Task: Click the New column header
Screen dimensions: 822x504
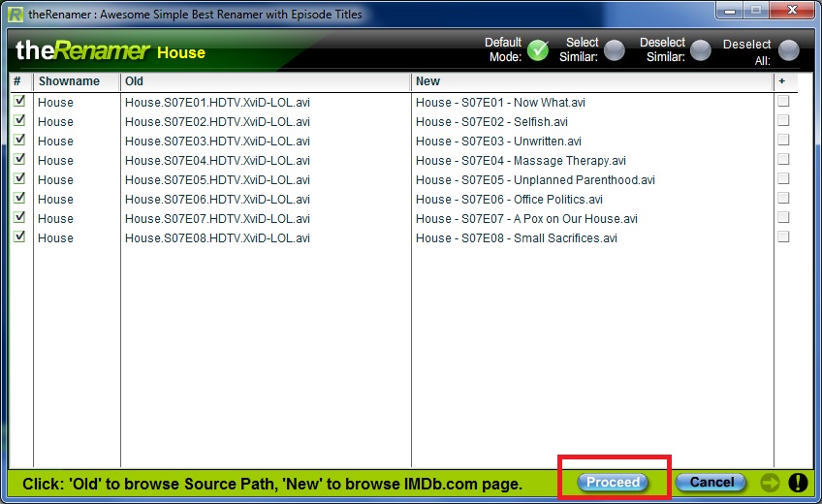Action: click(592, 81)
